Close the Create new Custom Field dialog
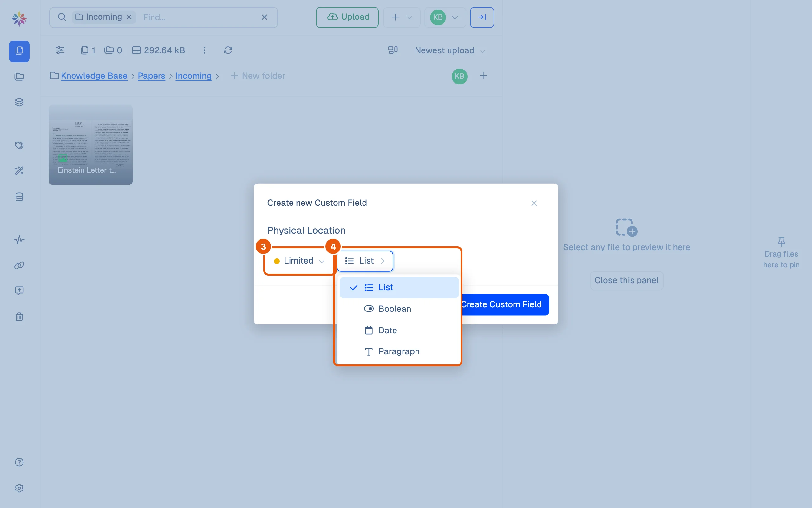812x508 pixels. 534,203
